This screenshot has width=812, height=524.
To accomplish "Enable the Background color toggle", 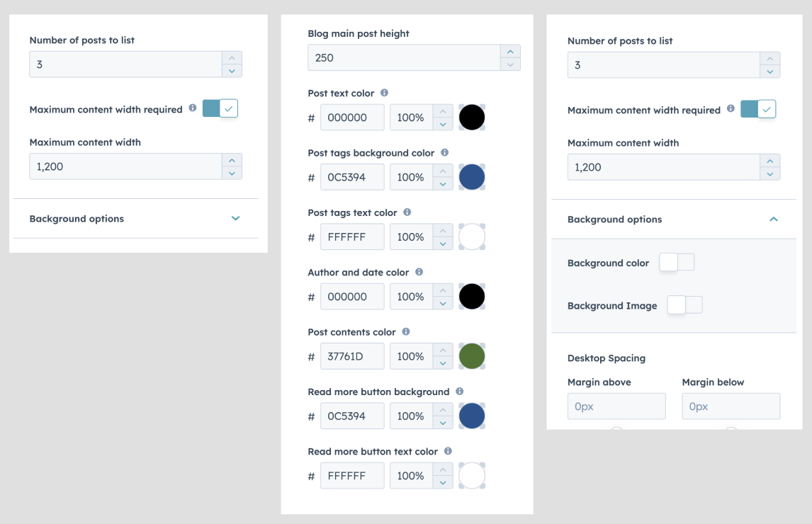I will (x=677, y=263).
